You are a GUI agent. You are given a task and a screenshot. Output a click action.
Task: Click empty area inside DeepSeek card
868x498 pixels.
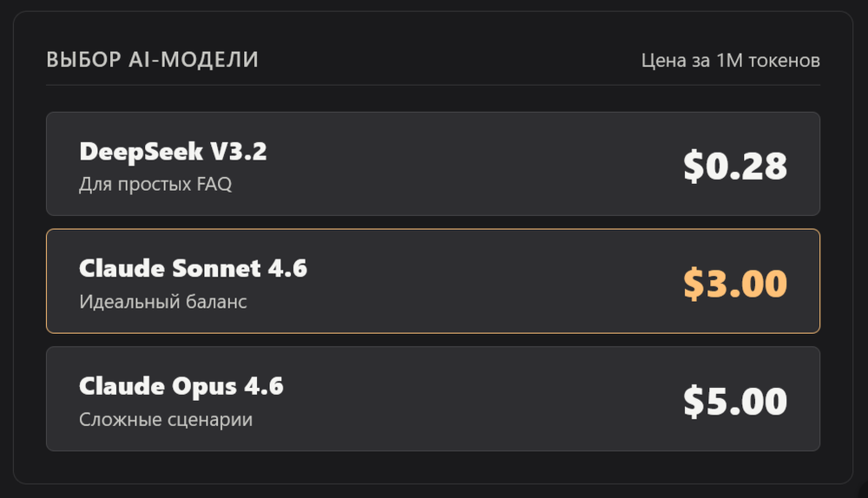coord(470,164)
